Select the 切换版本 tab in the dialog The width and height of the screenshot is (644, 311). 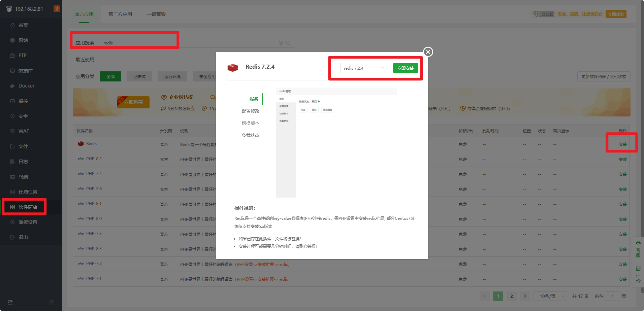pos(251,123)
